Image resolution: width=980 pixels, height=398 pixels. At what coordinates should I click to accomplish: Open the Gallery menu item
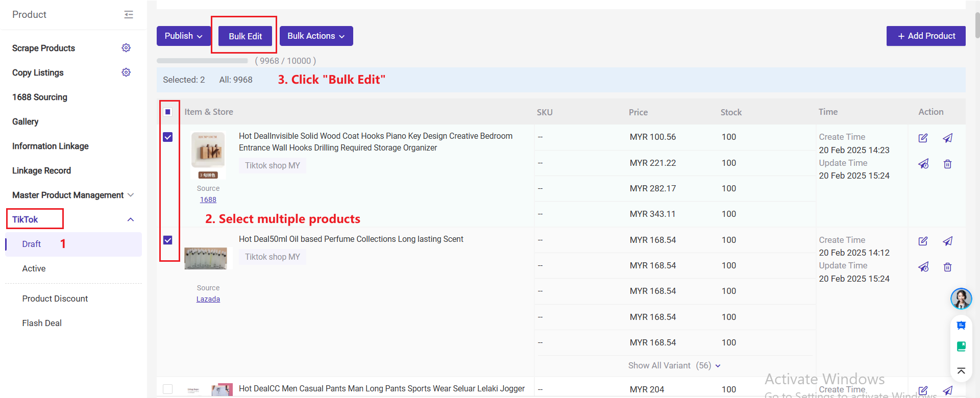tap(26, 121)
